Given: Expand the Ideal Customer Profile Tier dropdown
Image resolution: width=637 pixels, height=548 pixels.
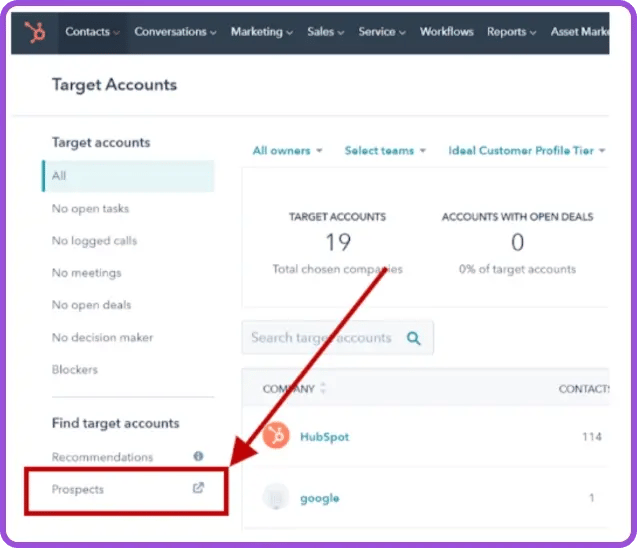Looking at the screenshot, I should point(526,151).
